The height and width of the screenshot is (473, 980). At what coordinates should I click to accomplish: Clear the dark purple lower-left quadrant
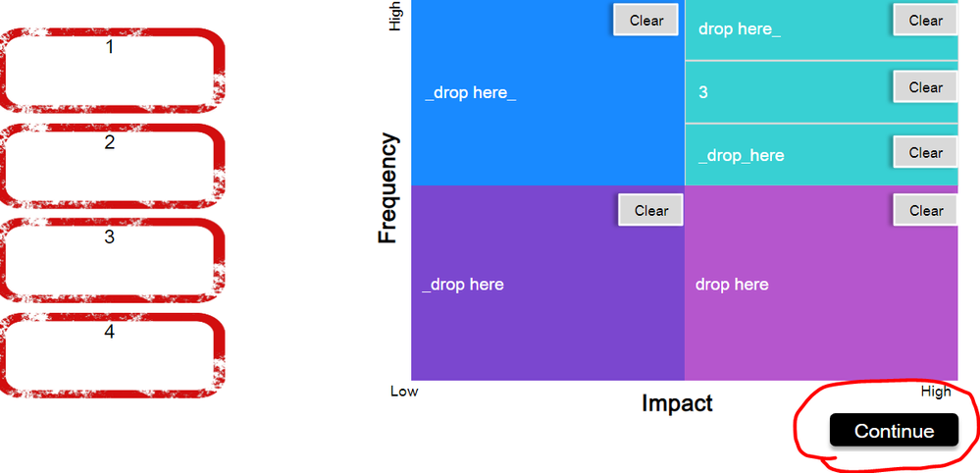coord(650,210)
